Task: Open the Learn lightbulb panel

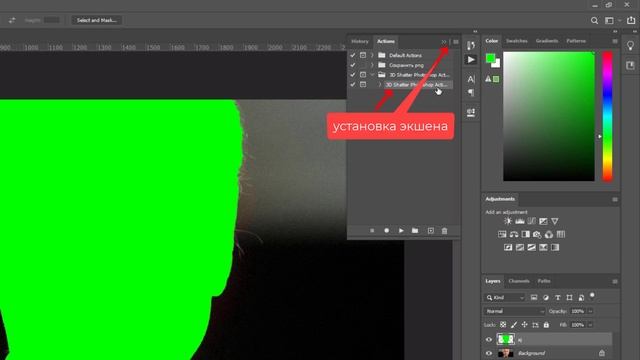Action: click(630, 46)
